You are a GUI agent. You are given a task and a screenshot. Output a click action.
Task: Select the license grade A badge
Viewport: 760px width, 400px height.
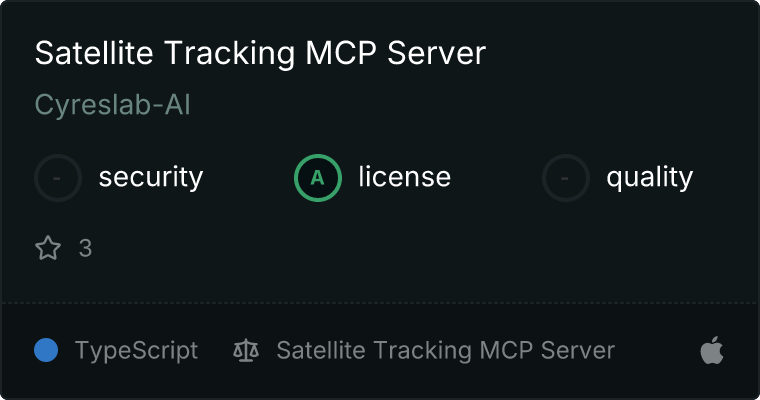pos(318,178)
